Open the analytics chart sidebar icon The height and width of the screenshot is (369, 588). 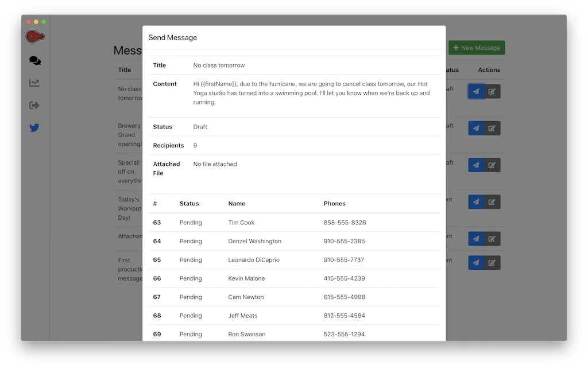tap(35, 83)
